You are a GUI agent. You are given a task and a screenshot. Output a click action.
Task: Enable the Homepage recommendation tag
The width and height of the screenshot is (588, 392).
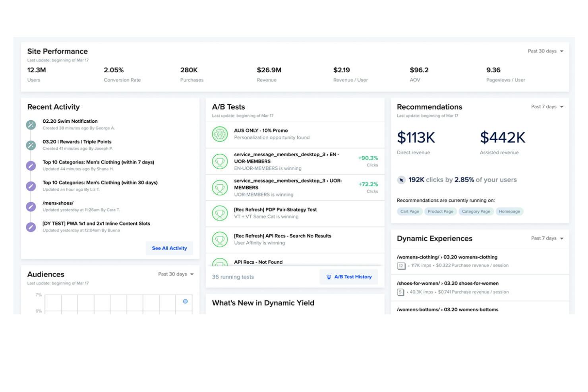(509, 211)
